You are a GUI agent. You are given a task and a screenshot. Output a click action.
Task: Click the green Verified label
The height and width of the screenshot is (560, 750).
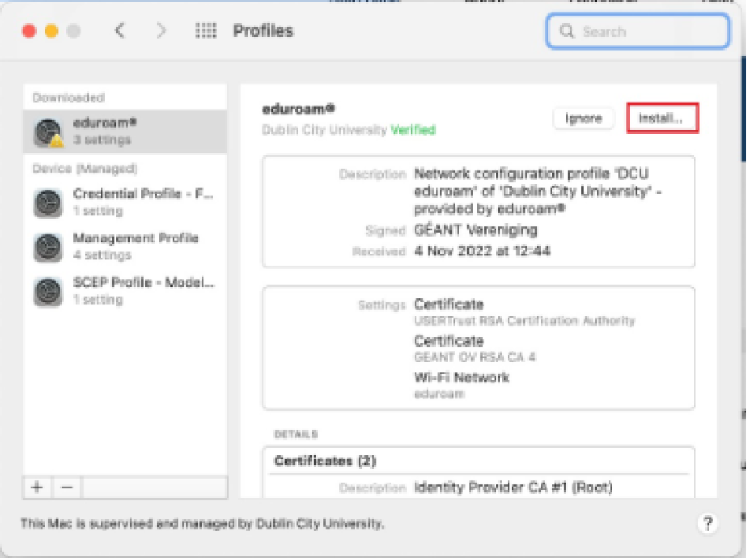(413, 130)
